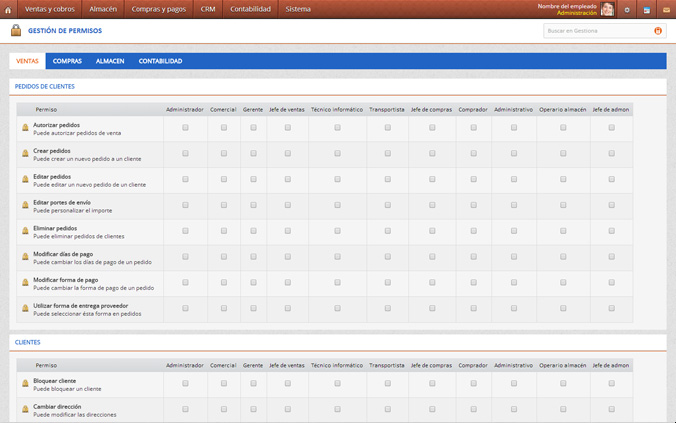Open the Sistema dropdown menu
This screenshot has width=676, height=423.
click(x=298, y=9)
